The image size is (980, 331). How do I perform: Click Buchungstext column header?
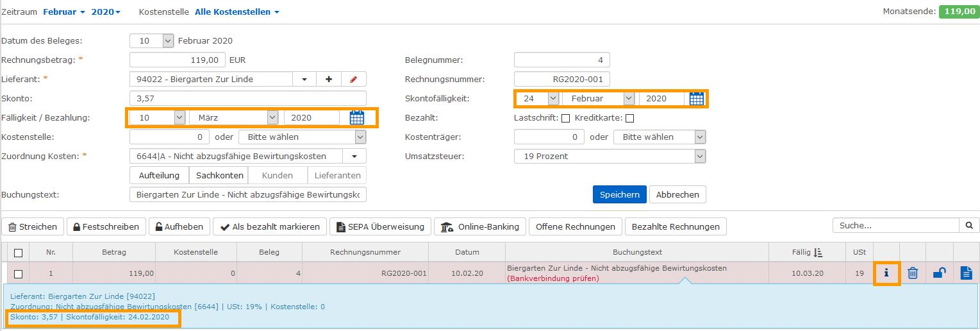point(638,253)
